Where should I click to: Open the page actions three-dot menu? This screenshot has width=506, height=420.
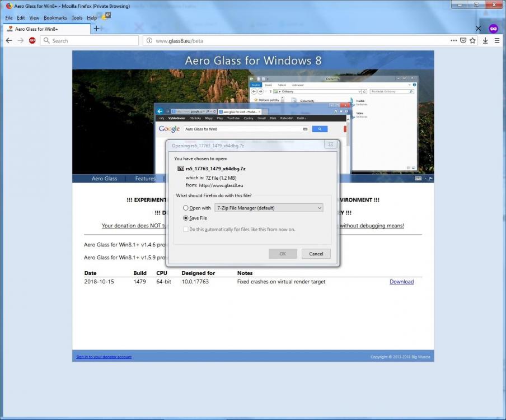(x=453, y=40)
